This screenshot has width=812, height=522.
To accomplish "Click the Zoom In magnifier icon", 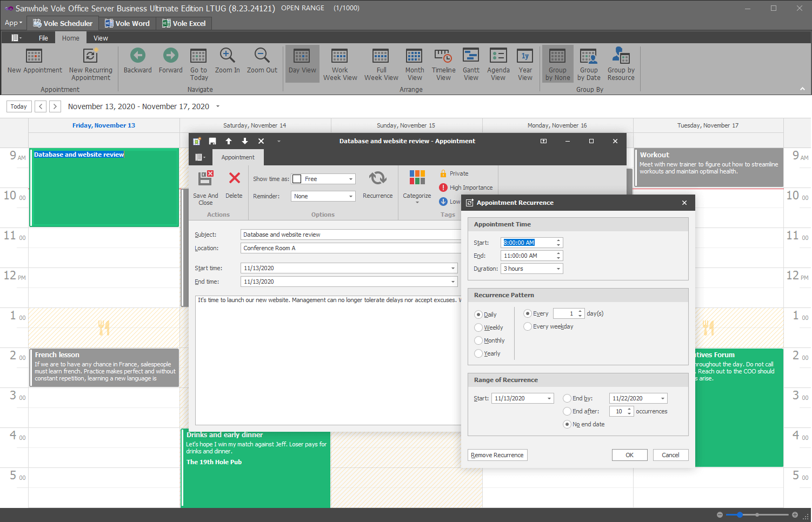I will [x=227, y=56].
